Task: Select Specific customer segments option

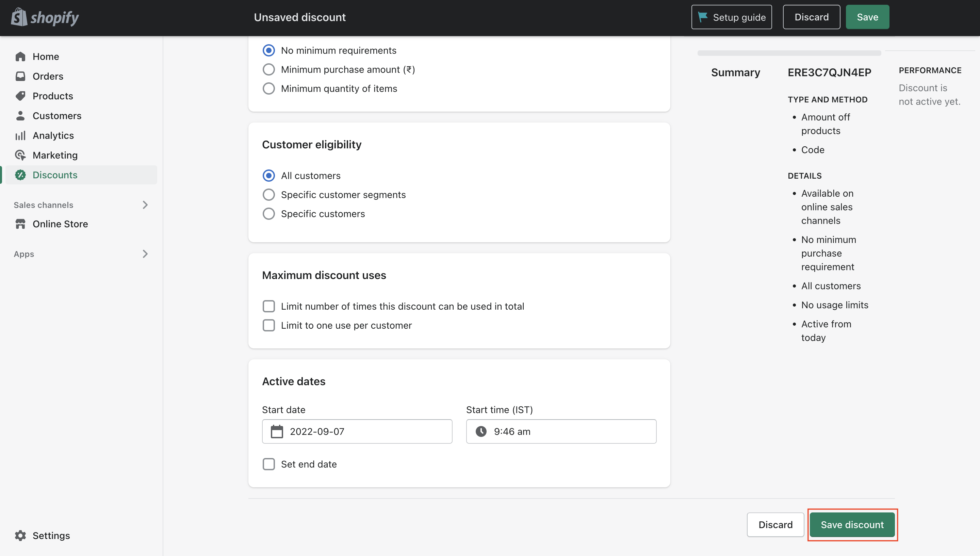Action: point(269,195)
